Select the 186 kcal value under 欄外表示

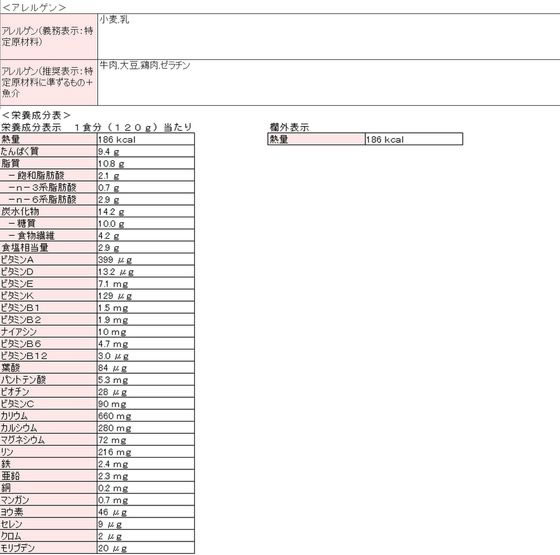click(x=414, y=139)
